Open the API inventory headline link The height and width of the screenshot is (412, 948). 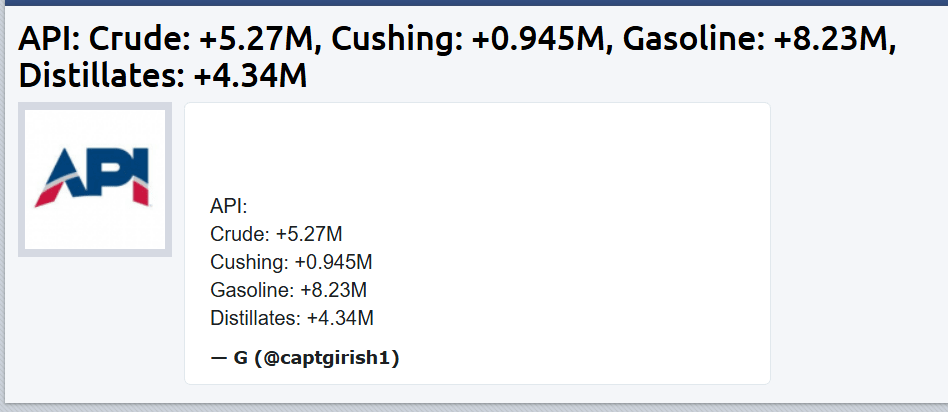click(x=457, y=57)
